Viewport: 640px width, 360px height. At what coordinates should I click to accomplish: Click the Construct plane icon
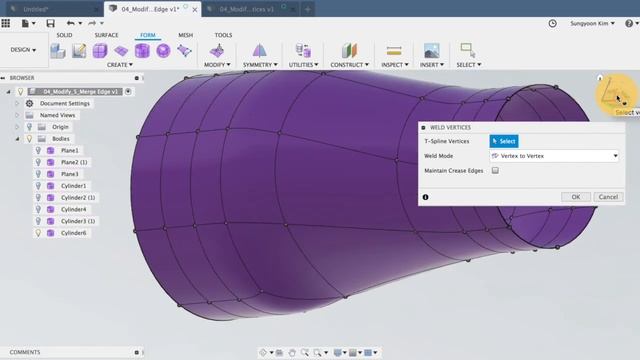(x=349, y=50)
